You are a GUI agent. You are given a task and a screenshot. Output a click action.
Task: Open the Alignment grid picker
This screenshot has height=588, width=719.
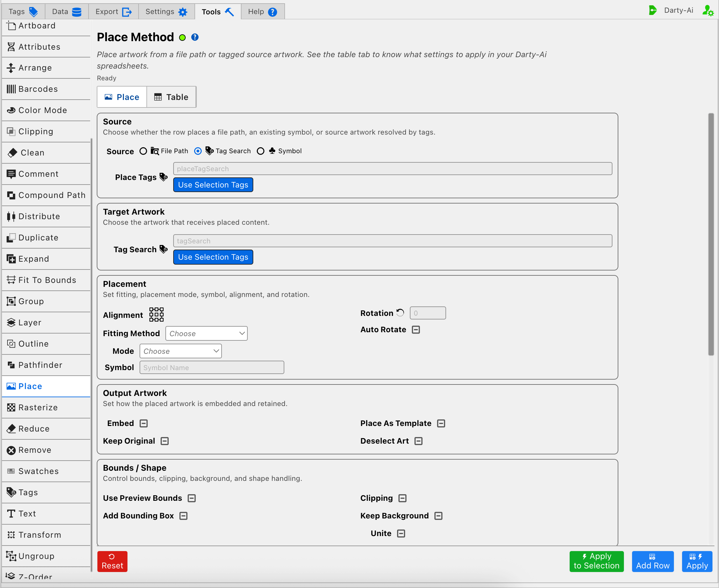tap(157, 315)
